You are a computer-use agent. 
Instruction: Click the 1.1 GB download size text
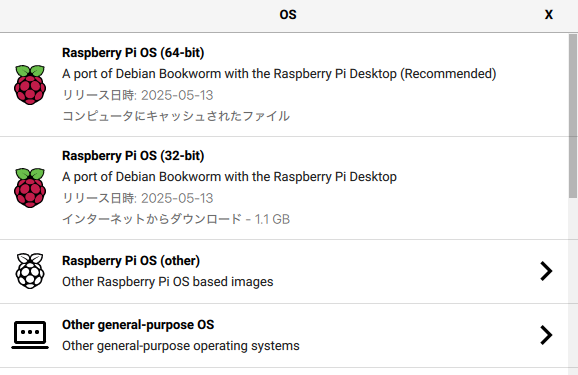(272, 219)
